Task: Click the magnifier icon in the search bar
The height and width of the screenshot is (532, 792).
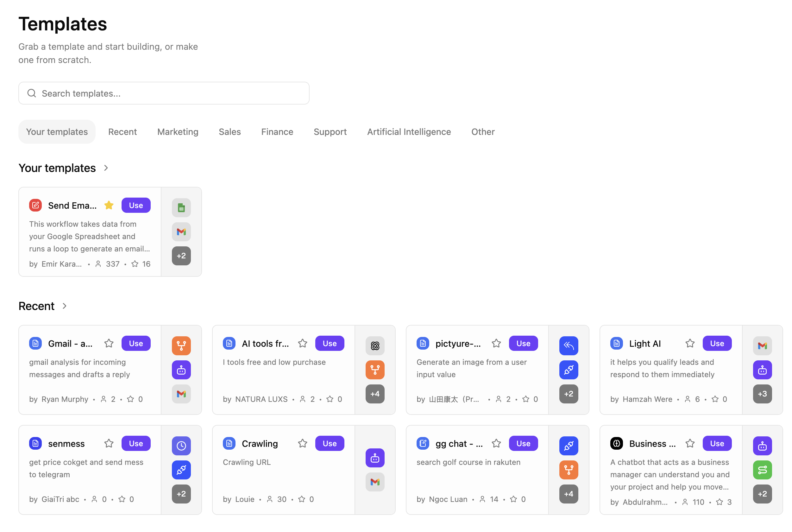Action: point(32,93)
